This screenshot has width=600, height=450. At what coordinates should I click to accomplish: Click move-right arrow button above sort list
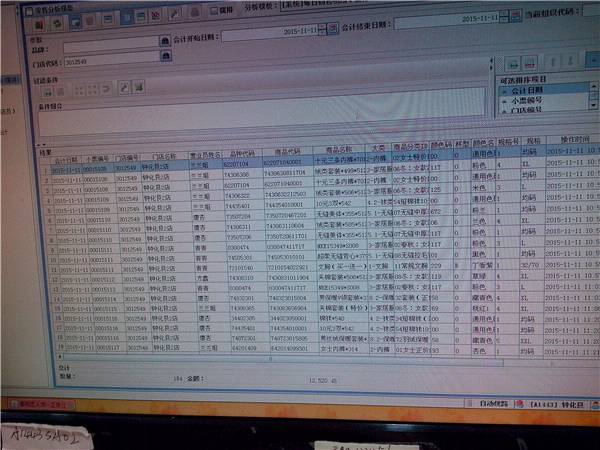tap(513, 64)
